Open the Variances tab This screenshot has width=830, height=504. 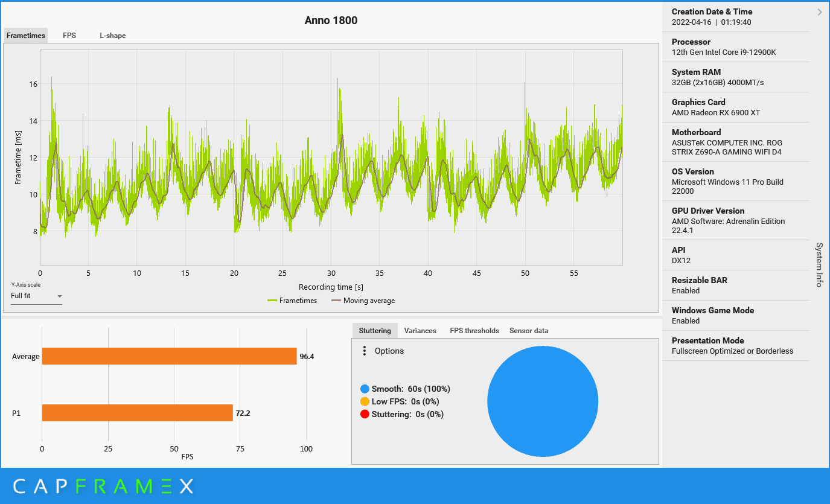(x=420, y=330)
